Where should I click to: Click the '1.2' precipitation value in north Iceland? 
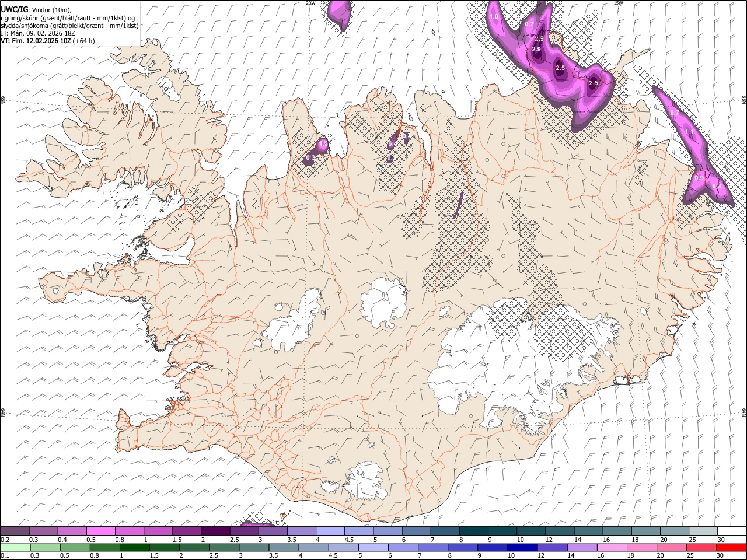tap(324, 143)
